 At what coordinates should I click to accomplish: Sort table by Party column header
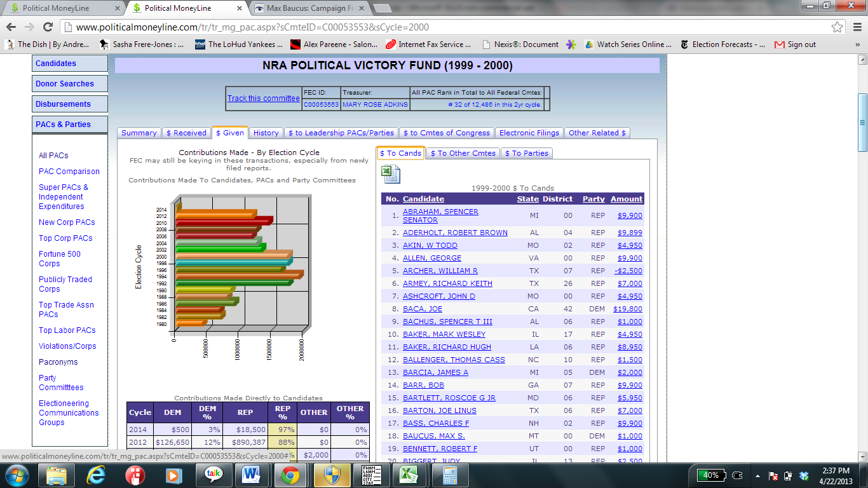point(593,199)
